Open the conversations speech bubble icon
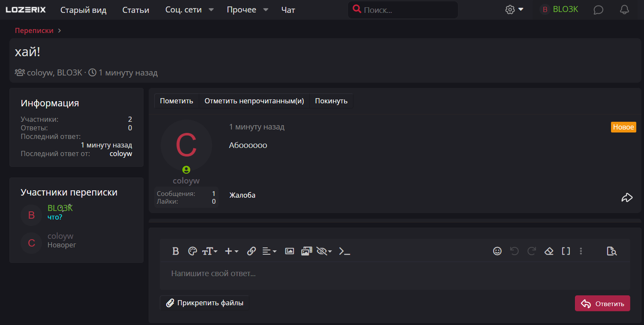 (x=599, y=9)
